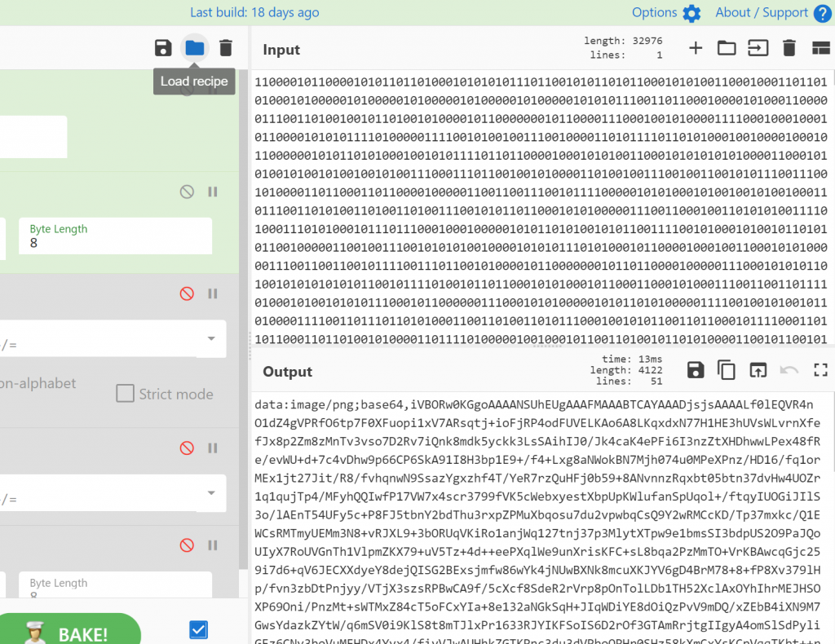Copy raw output to clipboard
This screenshot has width=835, height=644.
[x=727, y=370]
